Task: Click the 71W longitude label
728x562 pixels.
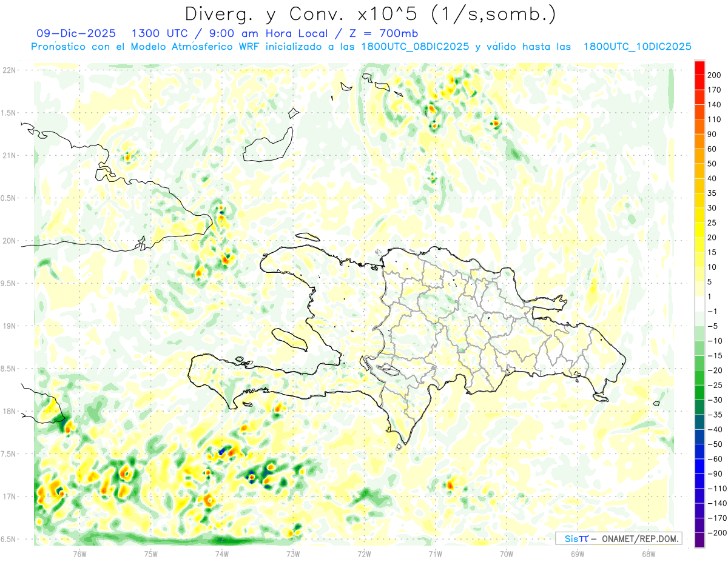Action: coord(435,554)
